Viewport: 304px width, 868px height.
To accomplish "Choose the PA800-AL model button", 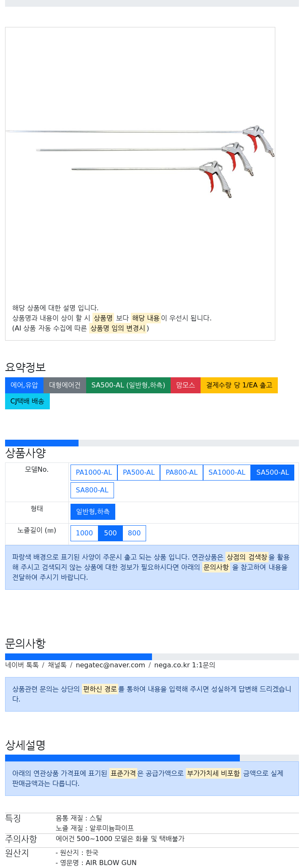I will tap(182, 473).
